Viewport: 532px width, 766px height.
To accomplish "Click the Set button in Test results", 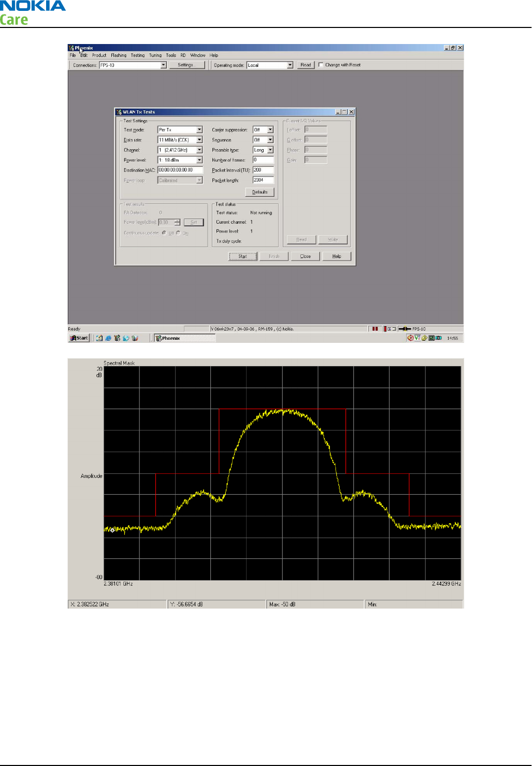I will [x=194, y=222].
